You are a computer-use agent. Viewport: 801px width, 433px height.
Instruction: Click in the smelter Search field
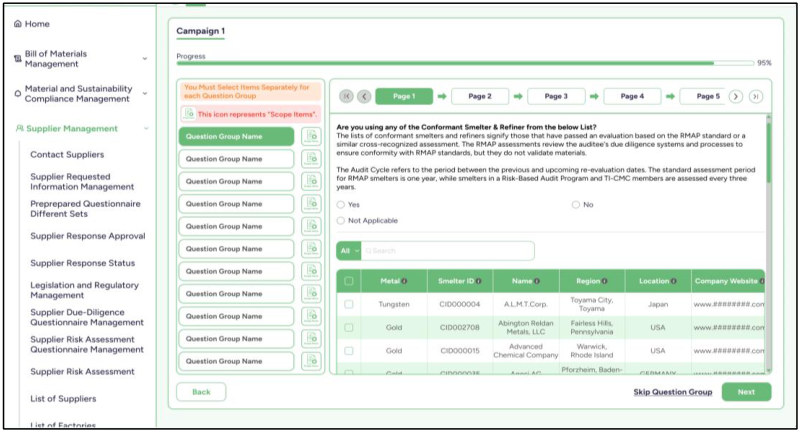[447, 251]
